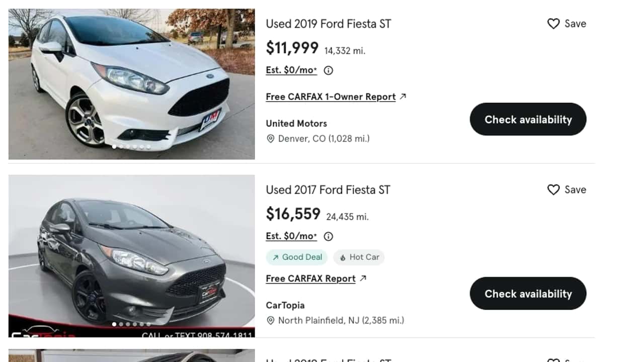Screen dimensions: 644x362
Task: Click the location pin icon near United Motors
Action: coord(271,139)
